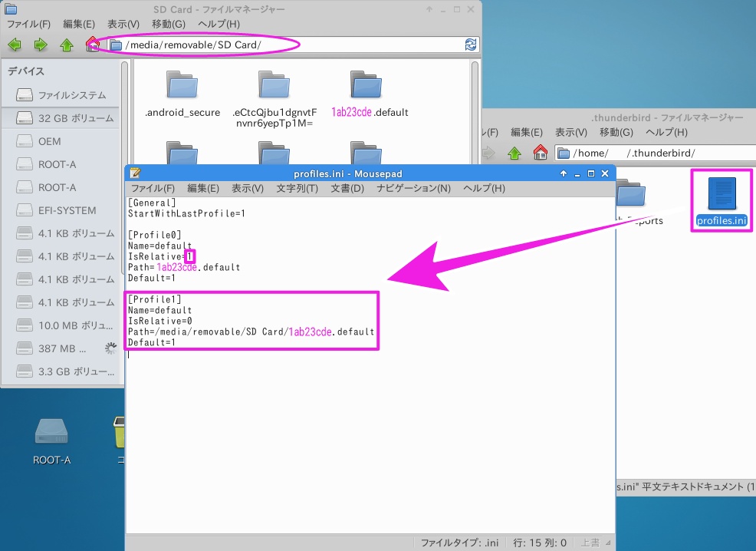Open Mousepad 編集(E) menu
This screenshot has height=551, width=756.
coord(203,188)
